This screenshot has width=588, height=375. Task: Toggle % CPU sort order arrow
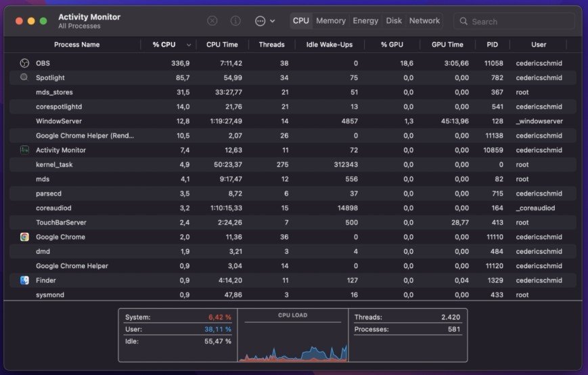pyautogui.click(x=189, y=45)
